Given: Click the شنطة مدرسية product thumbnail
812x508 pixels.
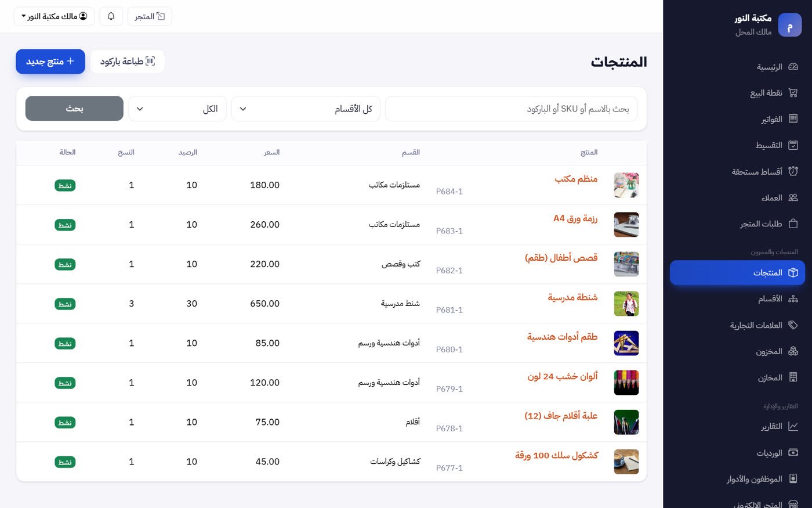Looking at the screenshot, I should tap(626, 304).
